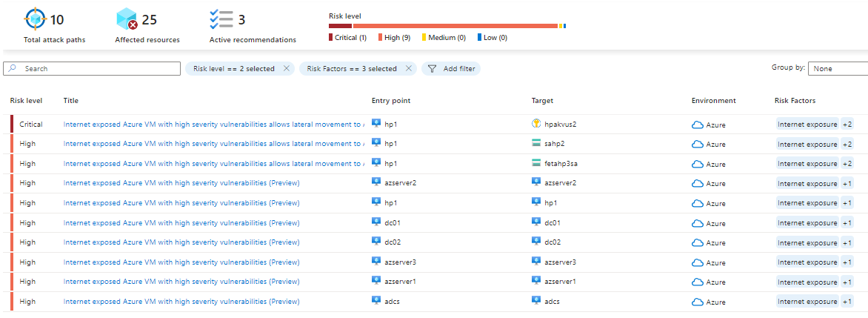Click the Add filter button
Viewport: 868px width, 318px height.
tap(451, 68)
